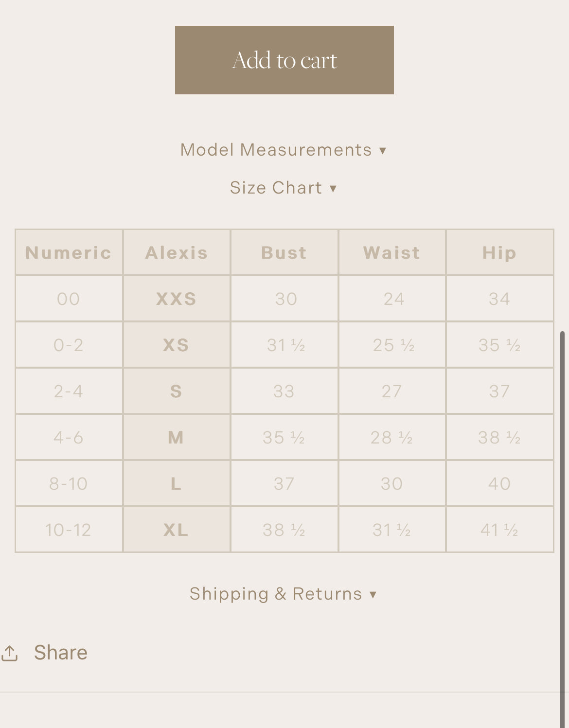569x728 pixels.
Task: Click the 10-12 numeric size cell
Action: pos(69,530)
